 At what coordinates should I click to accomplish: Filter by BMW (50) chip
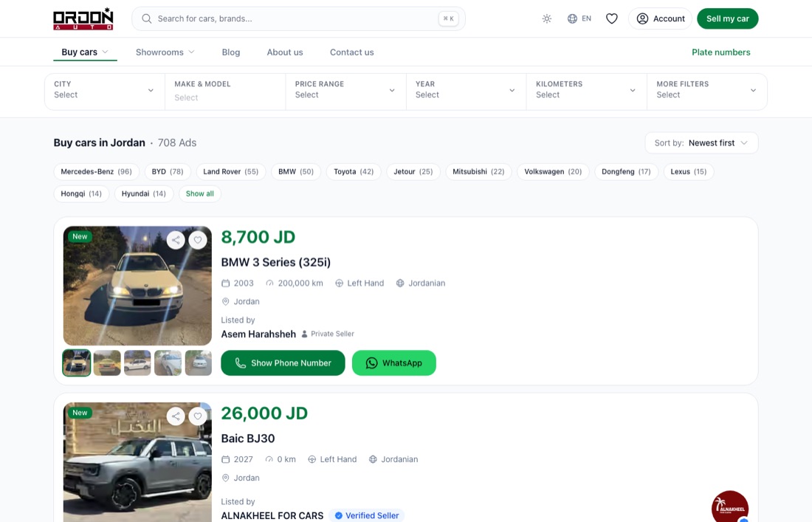pyautogui.click(x=296, y=171)
